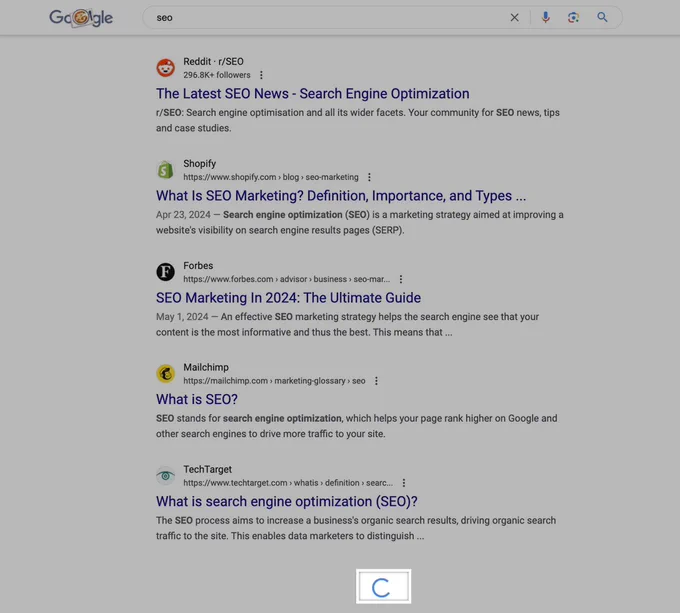This screenshot has width=680, height=613.
Task: Click "Reddit · r/SEO" source name
Action: pos(213,62)
